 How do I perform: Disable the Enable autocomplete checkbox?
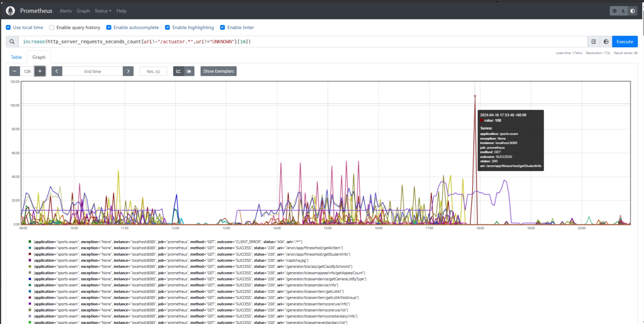point(109,27)
